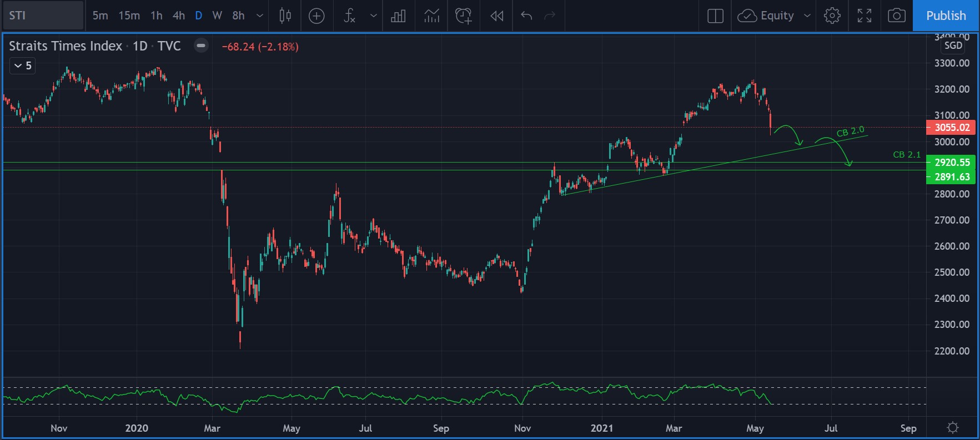This screenshot has width=980, height=440.
Task: Open the candlestick chart style selector
Action: point(285,16)
